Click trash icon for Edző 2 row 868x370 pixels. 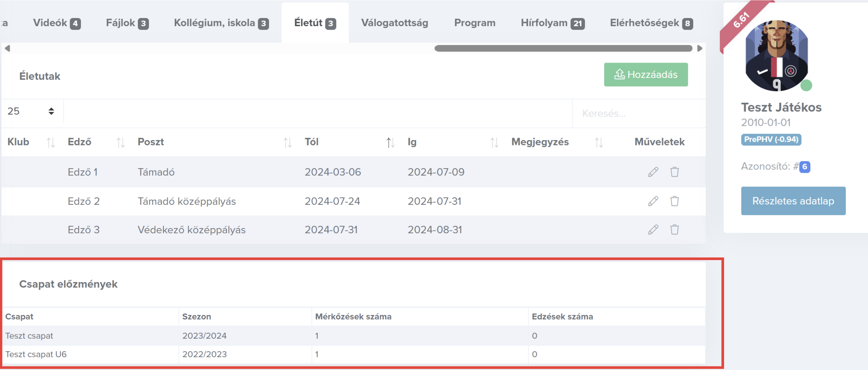click(x=674, y=201)
